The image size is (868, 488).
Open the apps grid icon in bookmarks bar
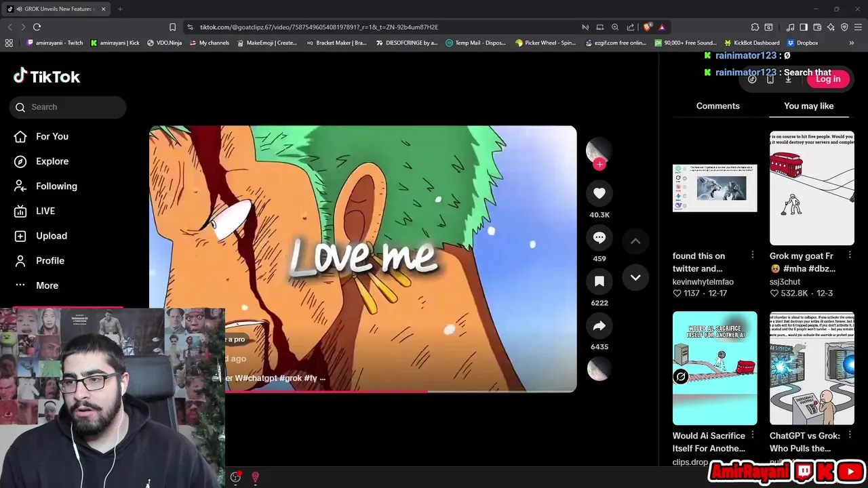(x=9, y=43)
